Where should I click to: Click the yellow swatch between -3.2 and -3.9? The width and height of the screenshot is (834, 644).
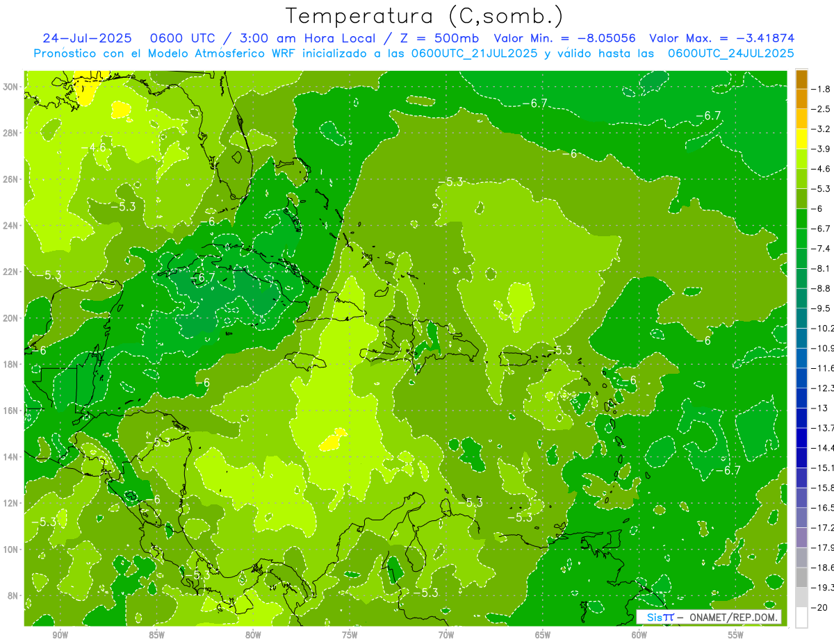tap(801, 139)
